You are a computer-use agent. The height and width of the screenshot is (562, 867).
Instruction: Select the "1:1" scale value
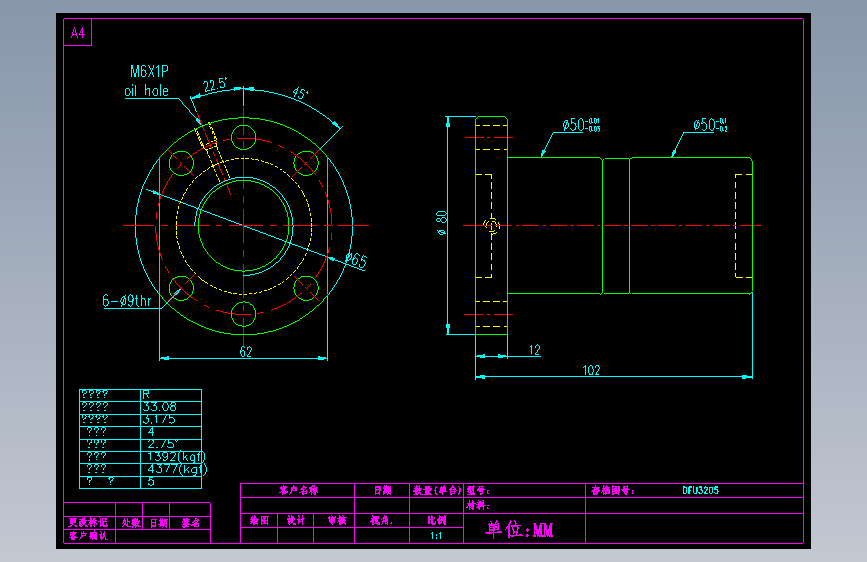point(436,535)
